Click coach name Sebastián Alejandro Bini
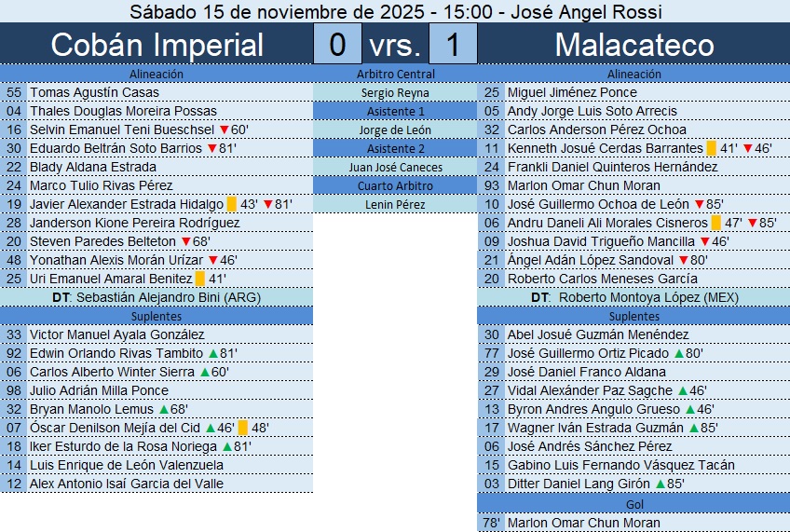The height and width of the screenshot is (532, 790). (156, 297)
